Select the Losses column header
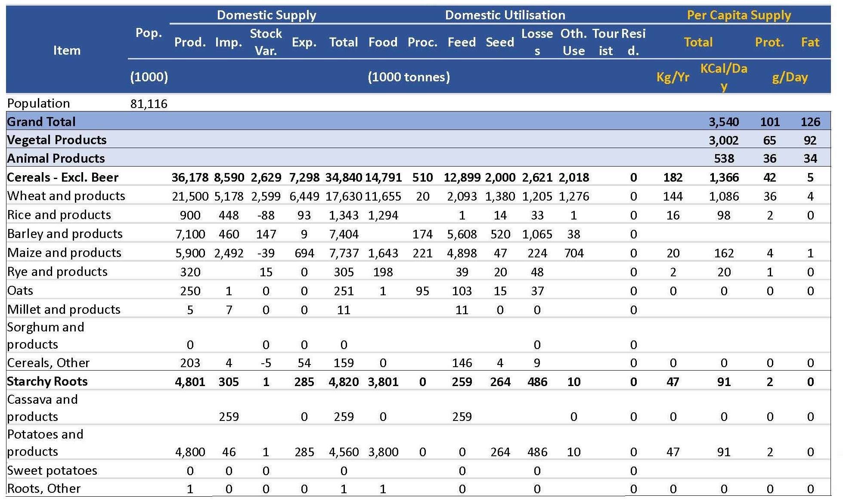The width and height of the screenshot is (843, 504). click(537, 42)
